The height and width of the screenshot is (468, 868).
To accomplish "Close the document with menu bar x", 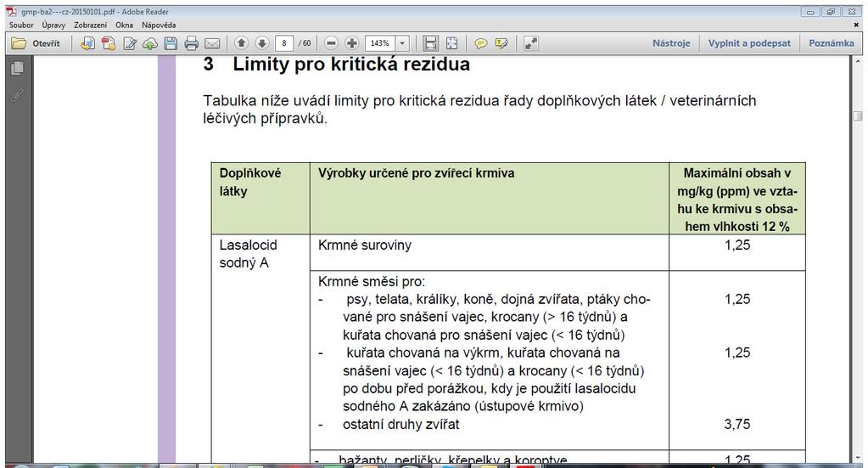I will [856, 25].
